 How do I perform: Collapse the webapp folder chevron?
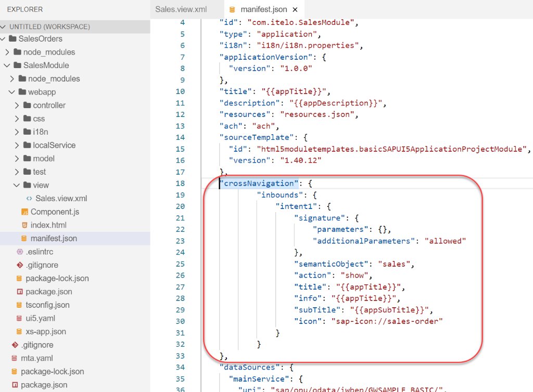(12, 92)
